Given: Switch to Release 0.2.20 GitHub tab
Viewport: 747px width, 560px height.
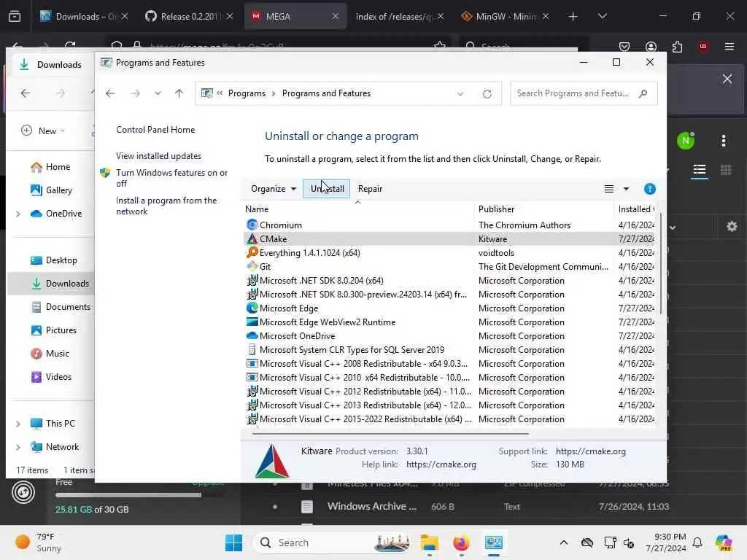Looking at the screenshot, I should coord(189,16).
